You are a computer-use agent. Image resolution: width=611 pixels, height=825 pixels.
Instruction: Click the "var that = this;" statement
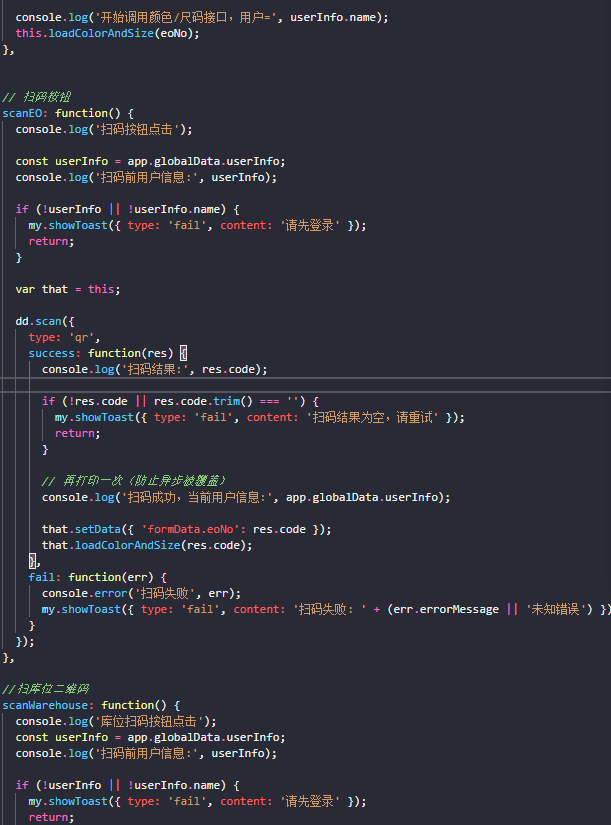(x=68, y=289)
